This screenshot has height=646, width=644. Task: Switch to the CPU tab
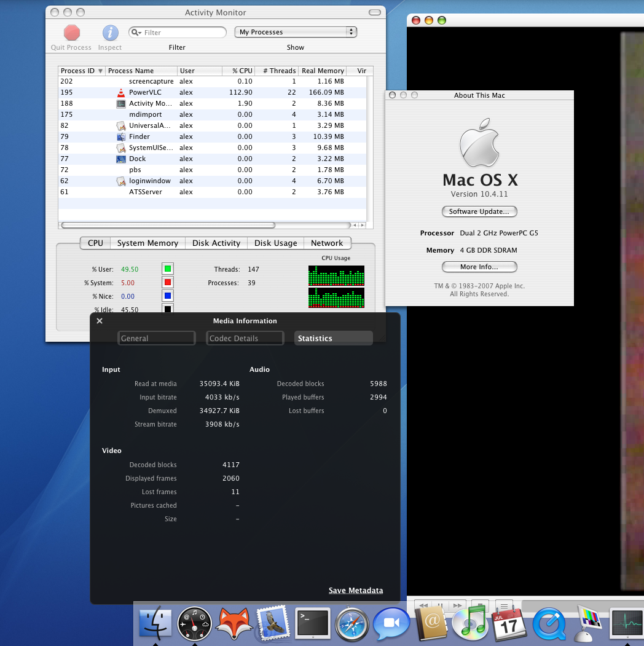95,243
